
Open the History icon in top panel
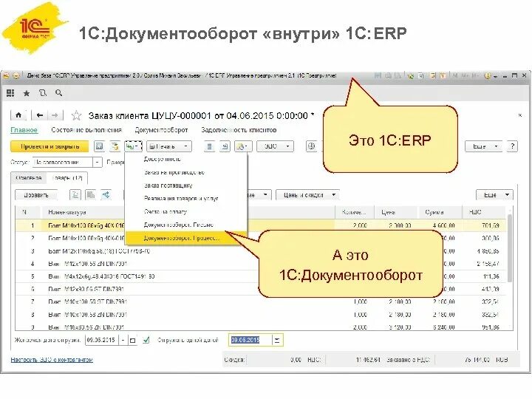tap(42, 93)
